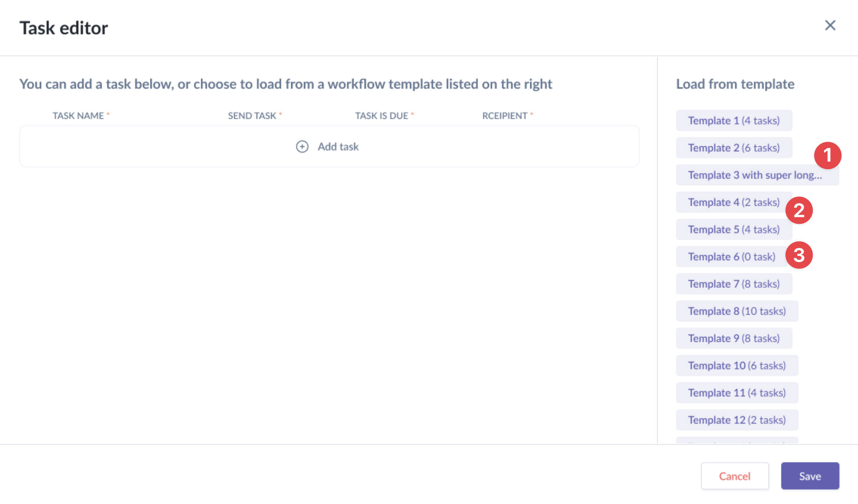This screenshot has width=858, height=504.
Task: Load Template 2 (6 tasks)
Action: click(733, 148)
